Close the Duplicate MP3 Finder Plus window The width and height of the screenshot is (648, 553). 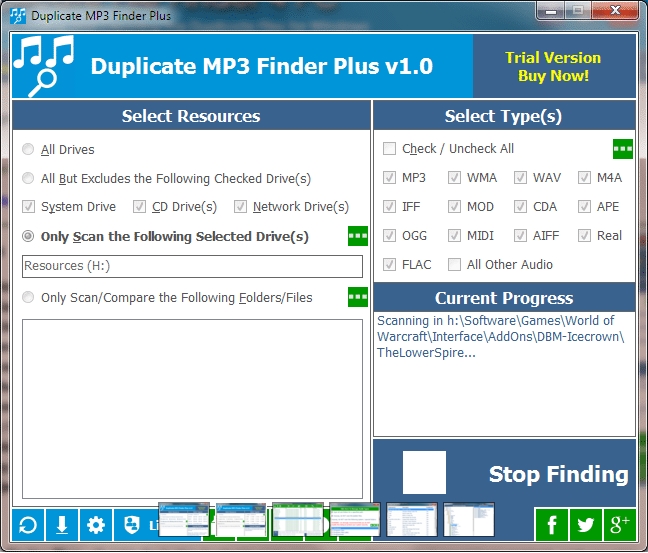click(615, 11)
